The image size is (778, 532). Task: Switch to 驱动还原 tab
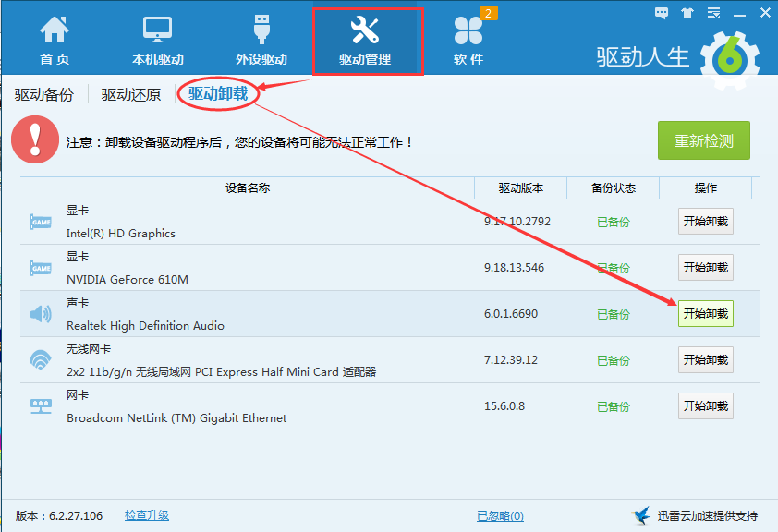[131, 94]
